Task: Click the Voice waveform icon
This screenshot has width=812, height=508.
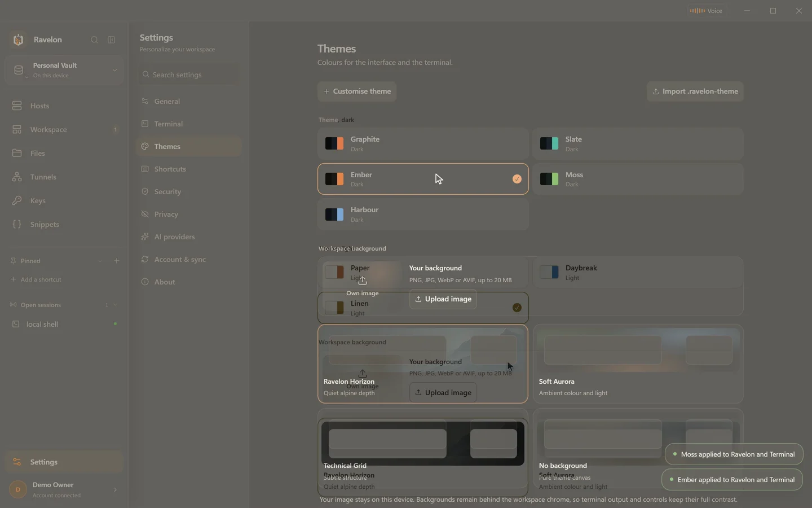Action: (x=698, y=11)
